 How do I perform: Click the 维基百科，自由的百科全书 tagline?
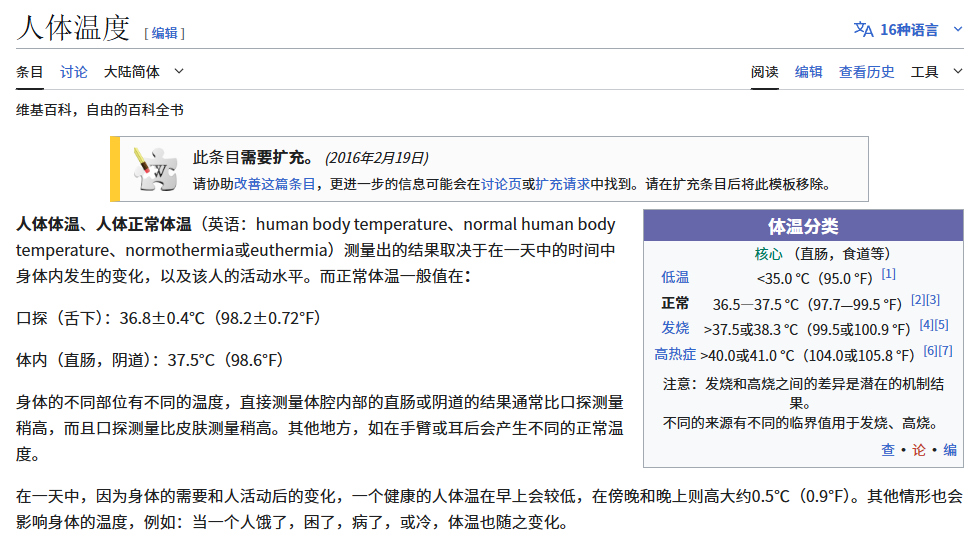click(x=100, y=110)
